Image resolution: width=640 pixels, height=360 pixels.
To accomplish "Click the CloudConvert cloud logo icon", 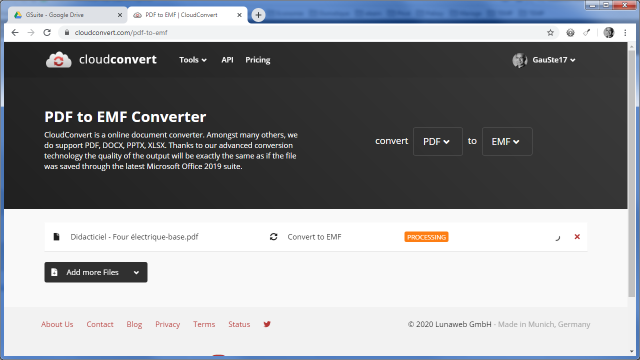I will pos(59,60).
